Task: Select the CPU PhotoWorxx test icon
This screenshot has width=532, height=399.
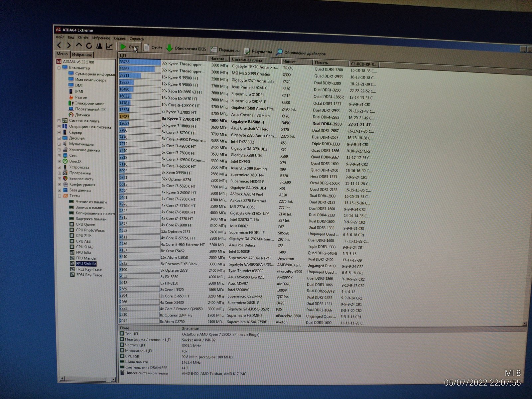Action: coord(71,230)
